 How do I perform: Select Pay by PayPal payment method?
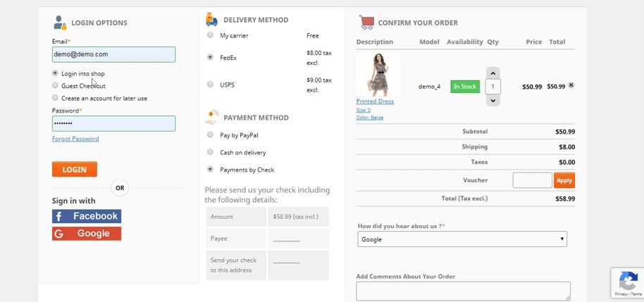coord(210,134)
